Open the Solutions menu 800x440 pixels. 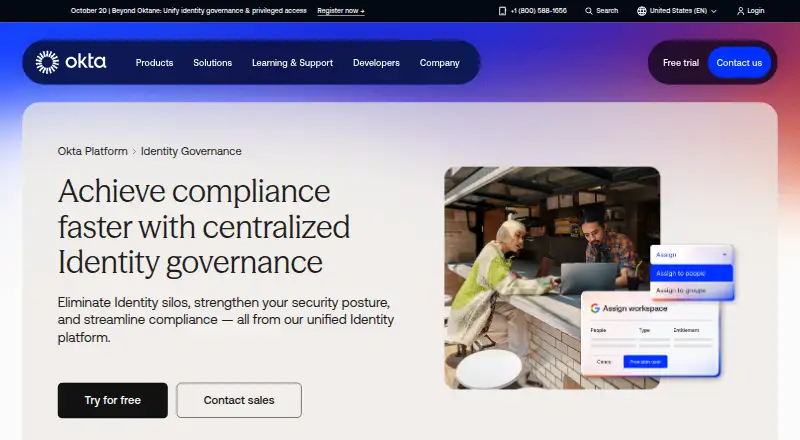point(212,63)
